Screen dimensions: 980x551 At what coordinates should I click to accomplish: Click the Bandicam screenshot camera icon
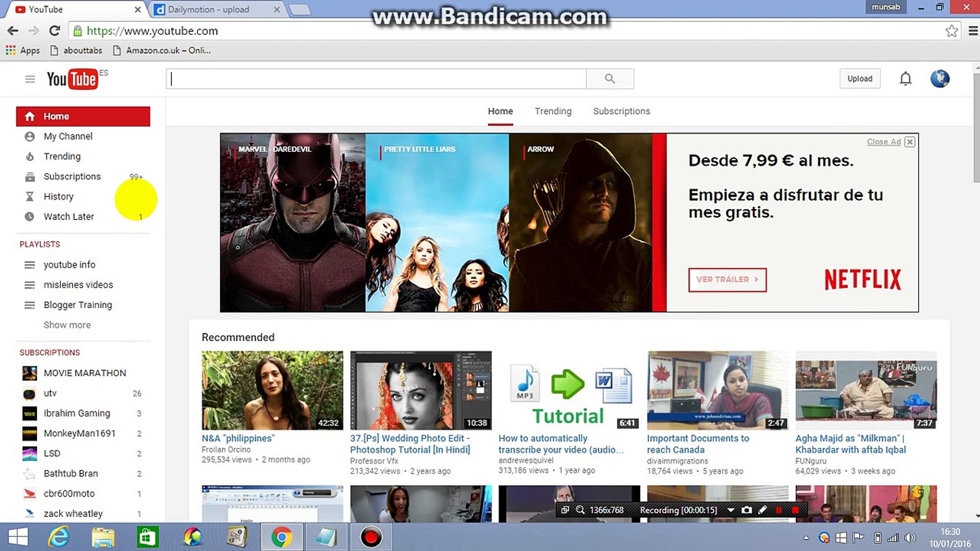click(746, 510)
